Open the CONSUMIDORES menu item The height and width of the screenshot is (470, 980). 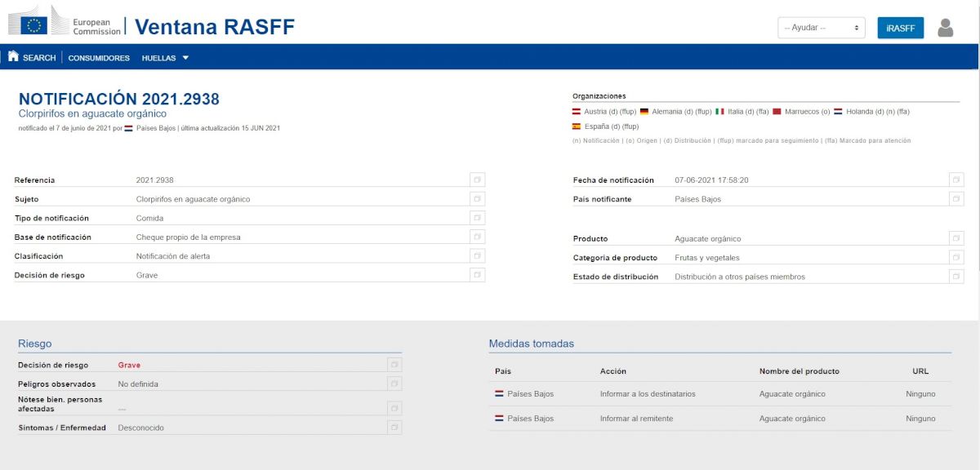pos(99,58)
